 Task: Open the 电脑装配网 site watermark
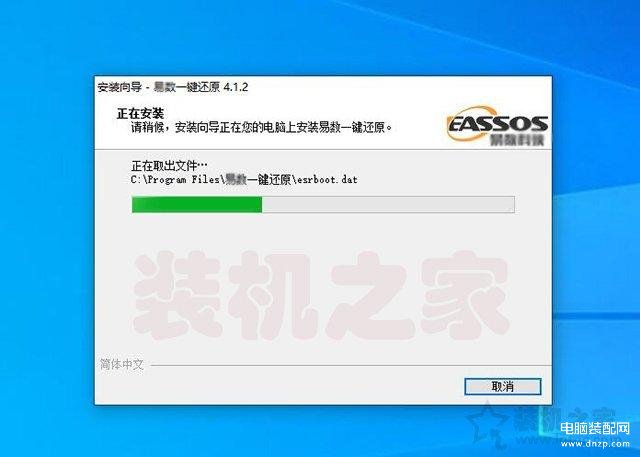(595, 428)
